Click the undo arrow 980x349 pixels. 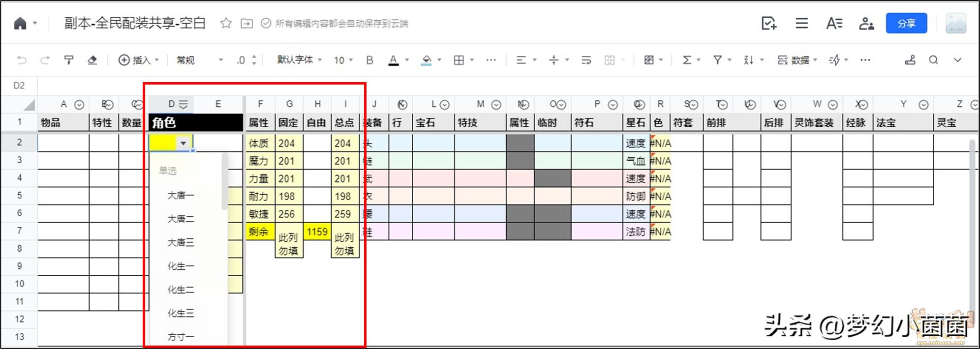coord(22,60)
